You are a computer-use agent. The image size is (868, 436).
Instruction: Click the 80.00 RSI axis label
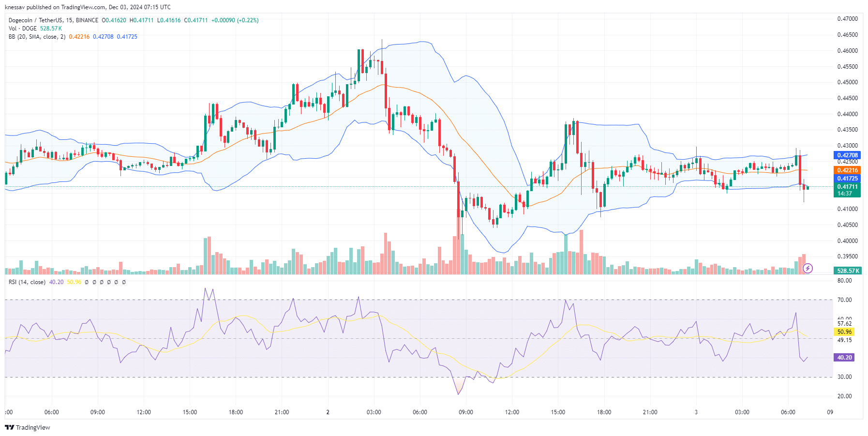(x=844, y=281)
